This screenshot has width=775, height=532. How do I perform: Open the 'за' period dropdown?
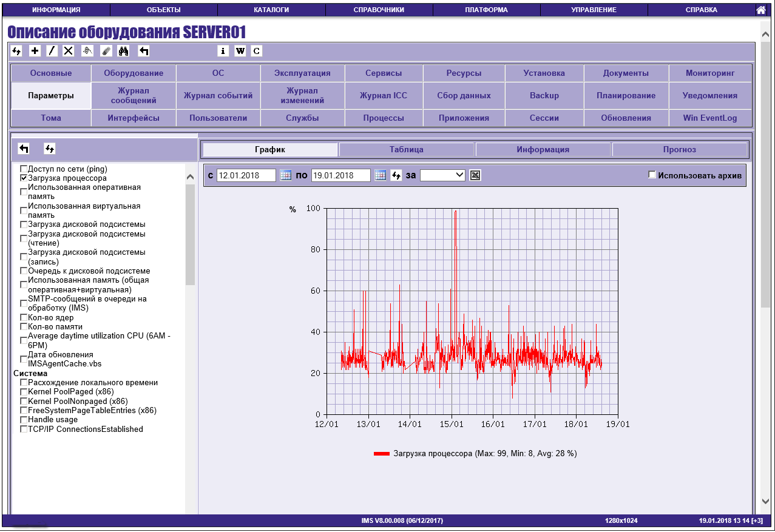(442, 175)
